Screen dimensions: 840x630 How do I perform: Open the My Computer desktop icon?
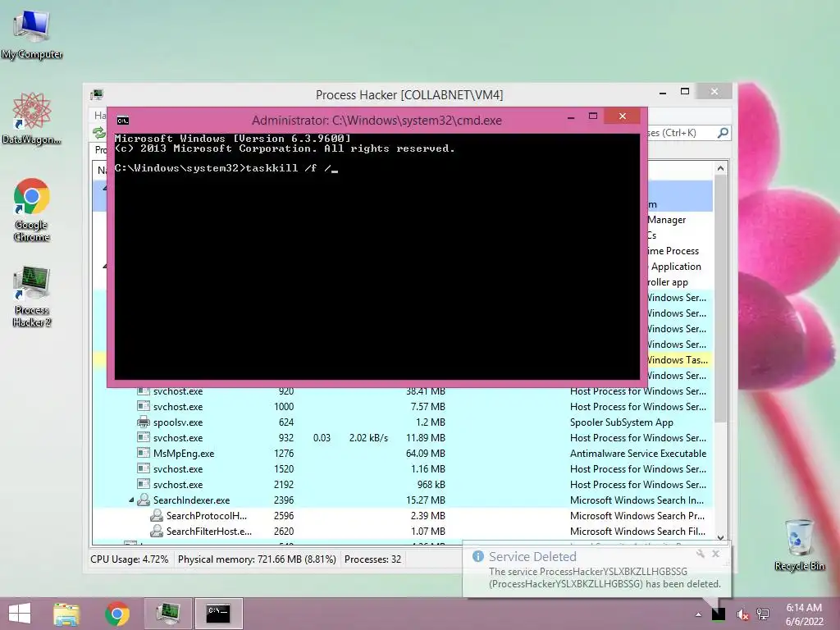point(32,34)
